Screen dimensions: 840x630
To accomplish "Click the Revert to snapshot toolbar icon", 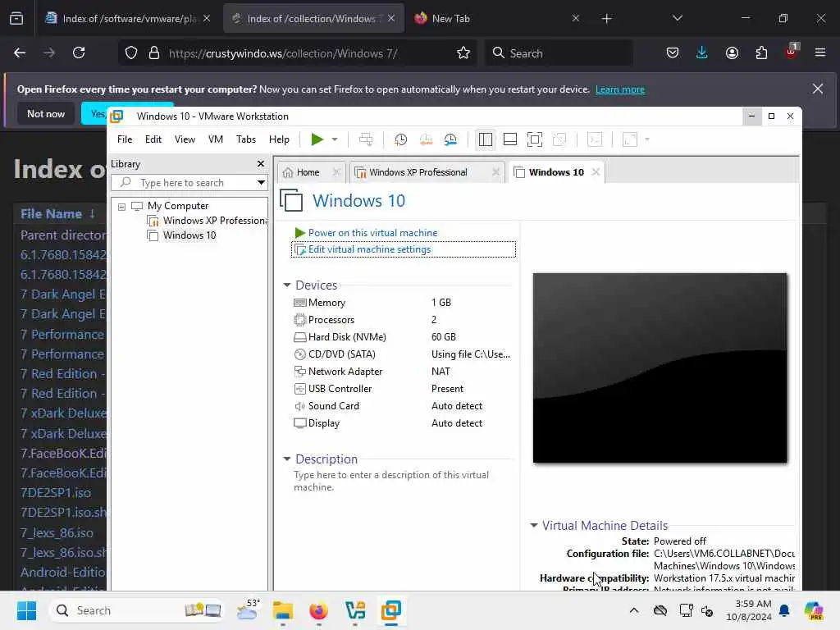I will [x=426, y=139].
